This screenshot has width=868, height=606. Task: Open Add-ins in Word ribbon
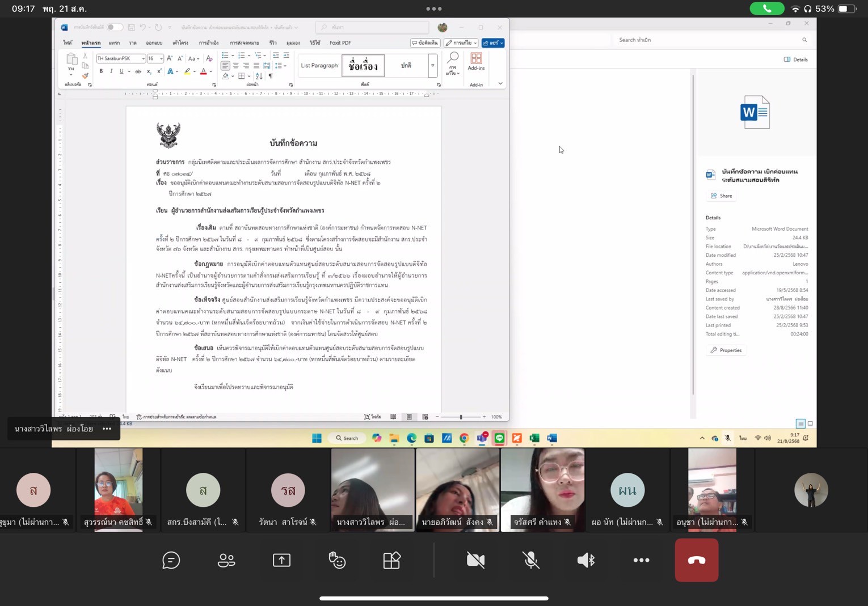click(x=476, y=62)
